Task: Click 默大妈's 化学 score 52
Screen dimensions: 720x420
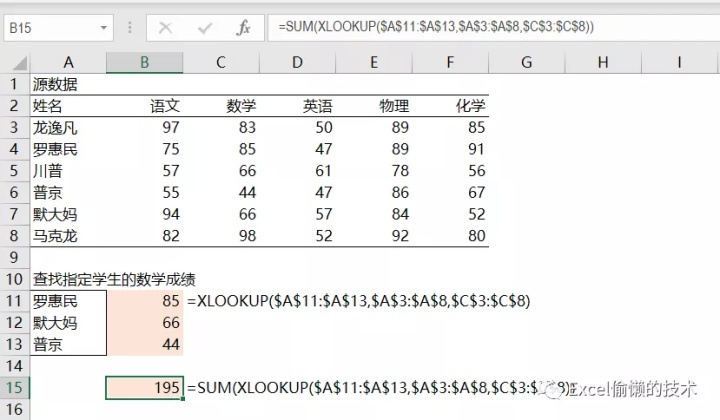Action: [450, 214]
